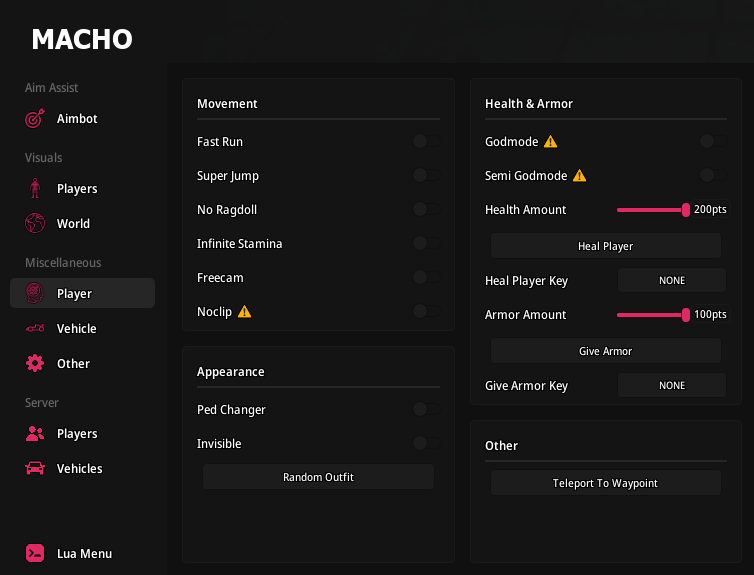This screenshot has height=575, width=754.
Task: Enable the Fast Run toggle
Action: point(426,142)
